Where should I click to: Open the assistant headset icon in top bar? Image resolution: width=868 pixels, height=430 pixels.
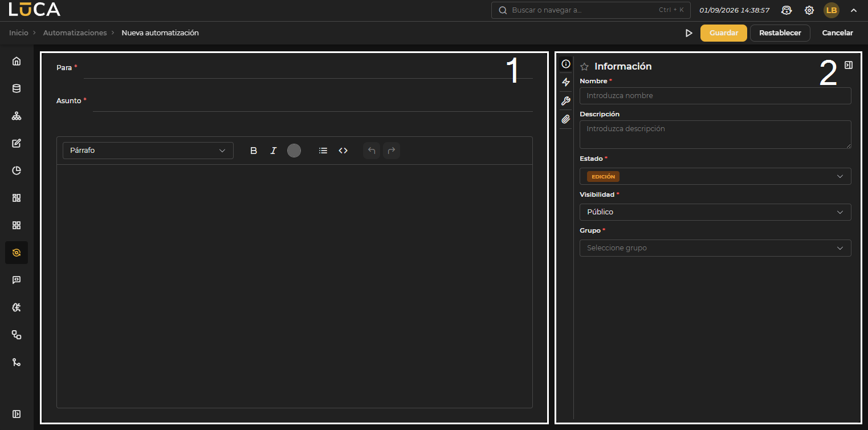[787, 10]
